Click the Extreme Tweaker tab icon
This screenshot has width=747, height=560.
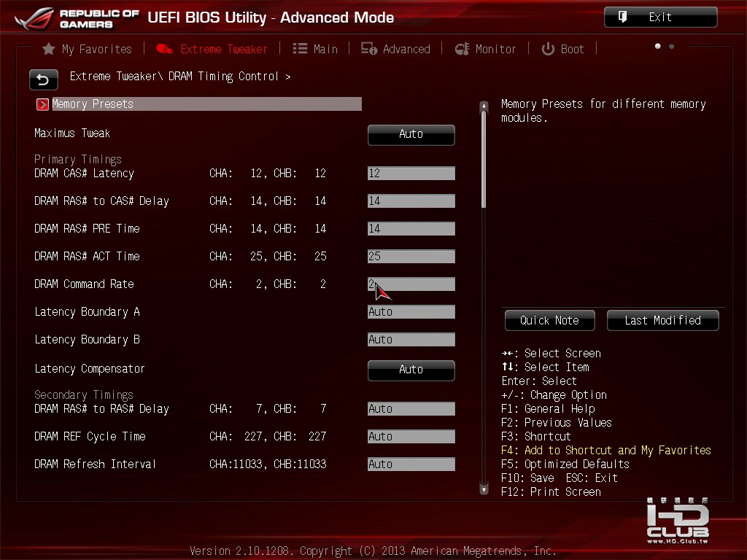(165, 49)
